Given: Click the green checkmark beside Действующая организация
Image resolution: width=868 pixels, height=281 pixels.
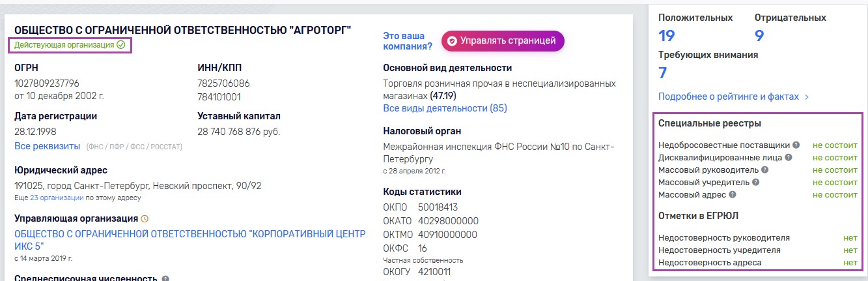Looking at the screenshot, I should pyautogui.click(x=120, y=45).
